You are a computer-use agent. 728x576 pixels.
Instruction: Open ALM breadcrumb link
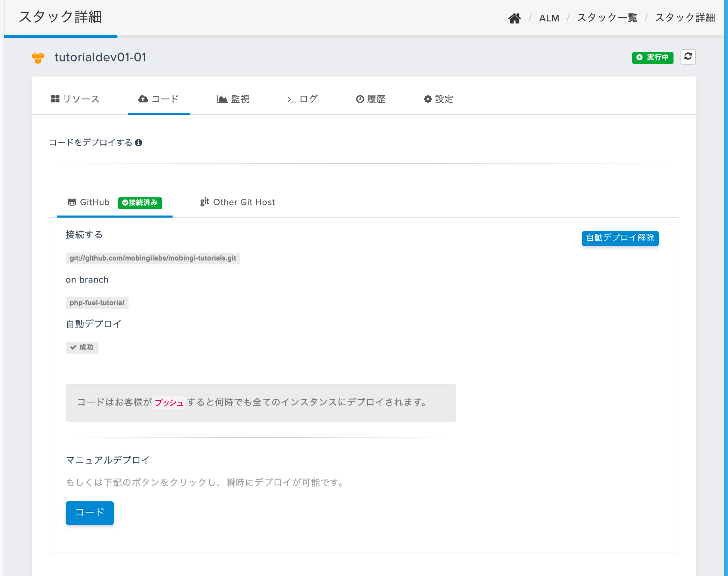click(549, 18)
